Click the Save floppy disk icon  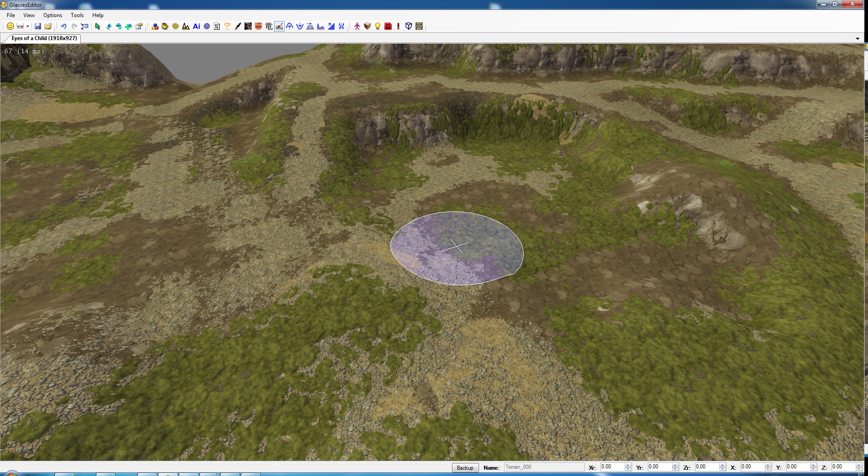coord(38,27)
